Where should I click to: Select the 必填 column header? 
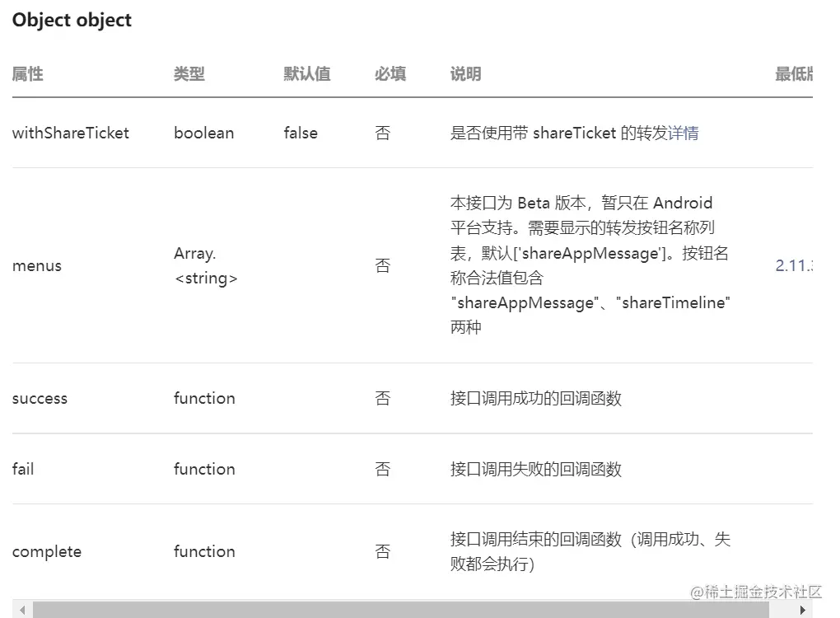point(390,74)
